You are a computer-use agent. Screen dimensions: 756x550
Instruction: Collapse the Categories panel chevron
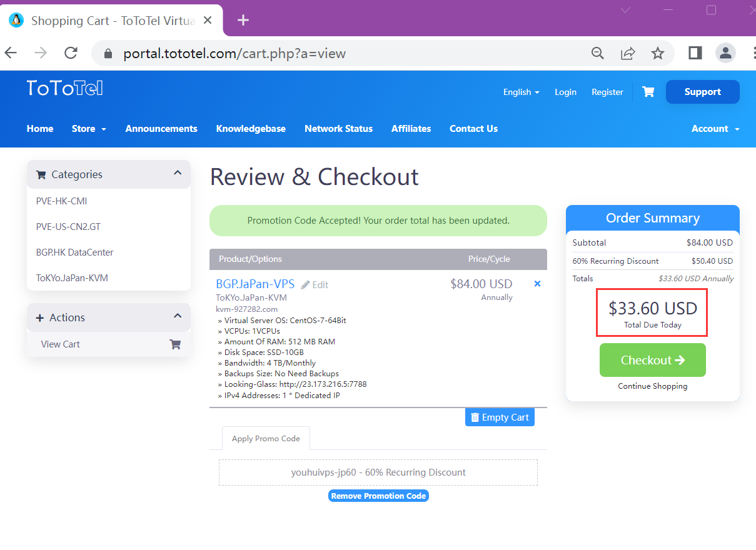point(178,173)
